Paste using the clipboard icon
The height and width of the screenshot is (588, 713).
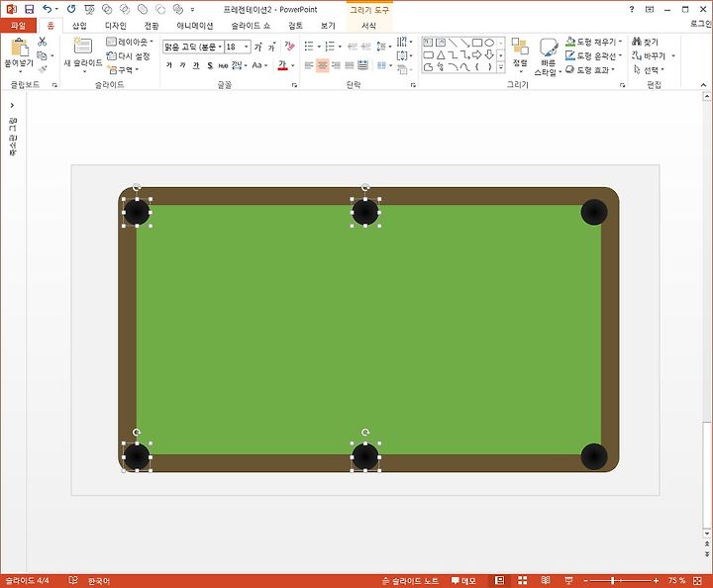pos(19,48)
